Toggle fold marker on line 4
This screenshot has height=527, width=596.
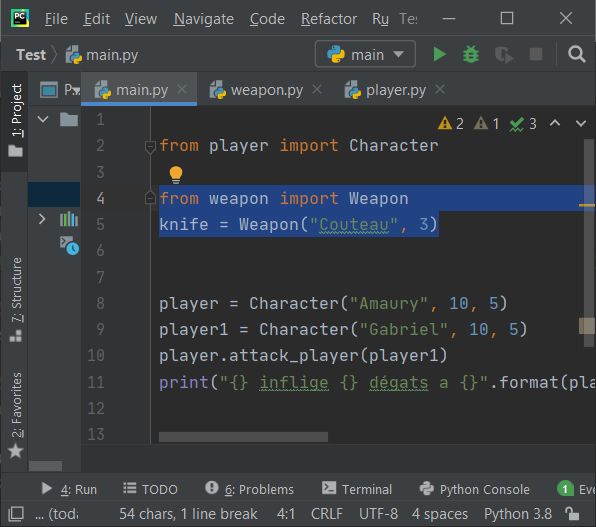click(x=150, y=198)
